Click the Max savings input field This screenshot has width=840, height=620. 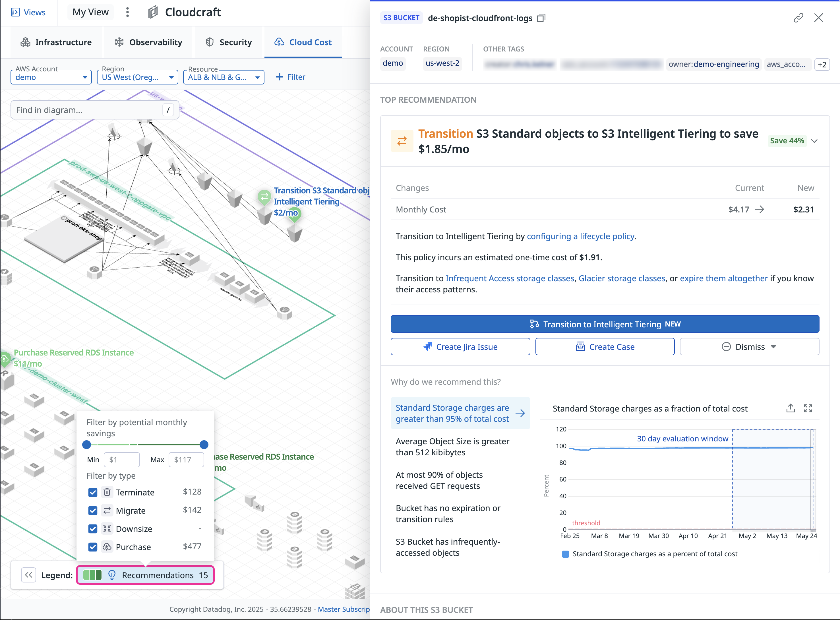186,460
